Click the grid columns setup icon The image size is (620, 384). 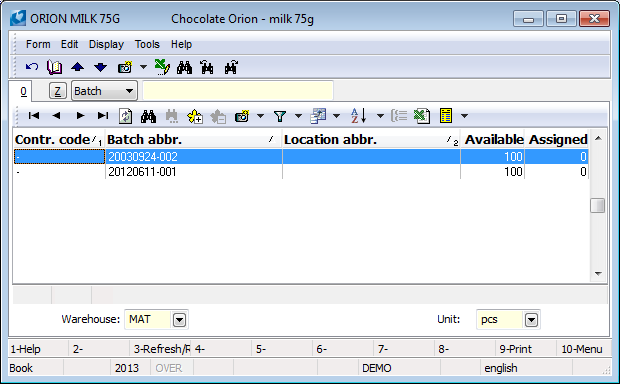pos(318,116)
